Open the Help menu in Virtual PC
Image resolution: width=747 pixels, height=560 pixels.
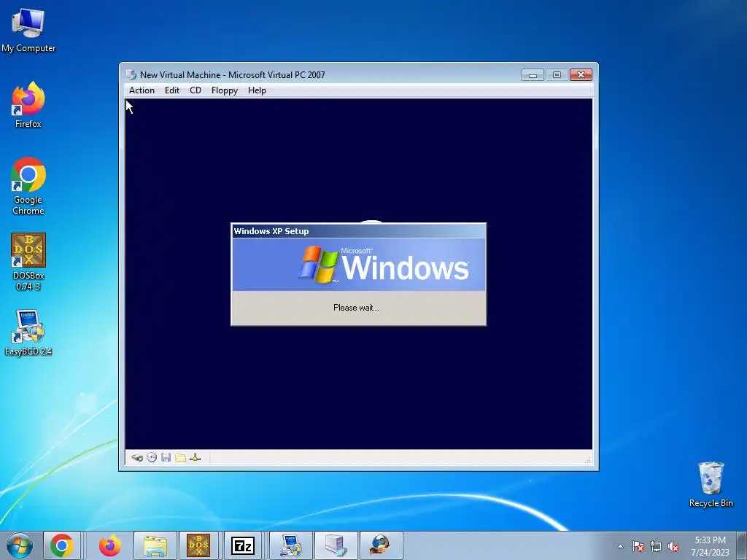click(x=257, y=90)
